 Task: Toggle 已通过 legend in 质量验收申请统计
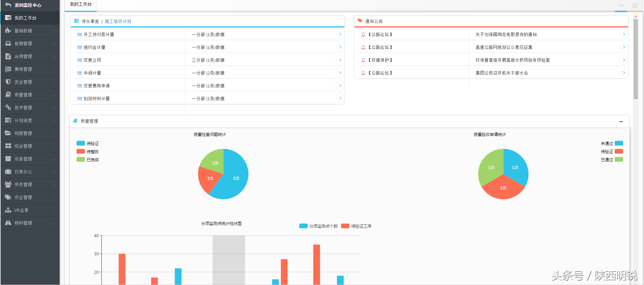tap(612, 160)
